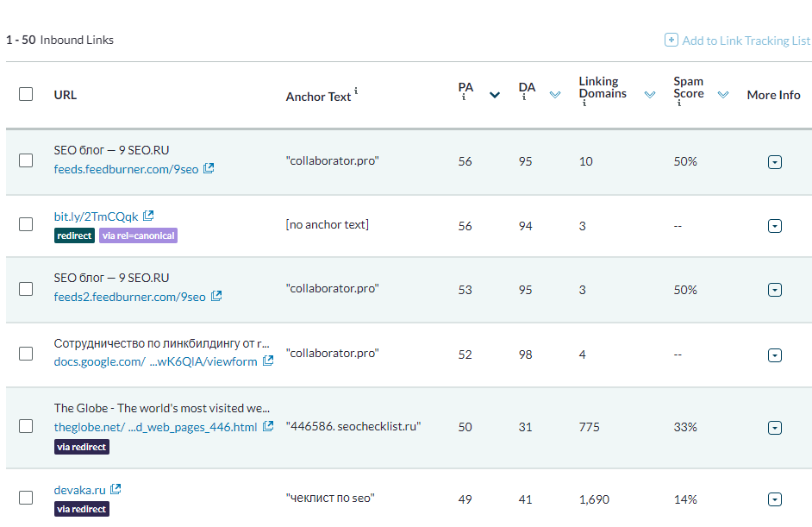Screen dimensions: 812x527
Task: Expand More Info for feeds.feedburner.com row
Action: [775, 162]
